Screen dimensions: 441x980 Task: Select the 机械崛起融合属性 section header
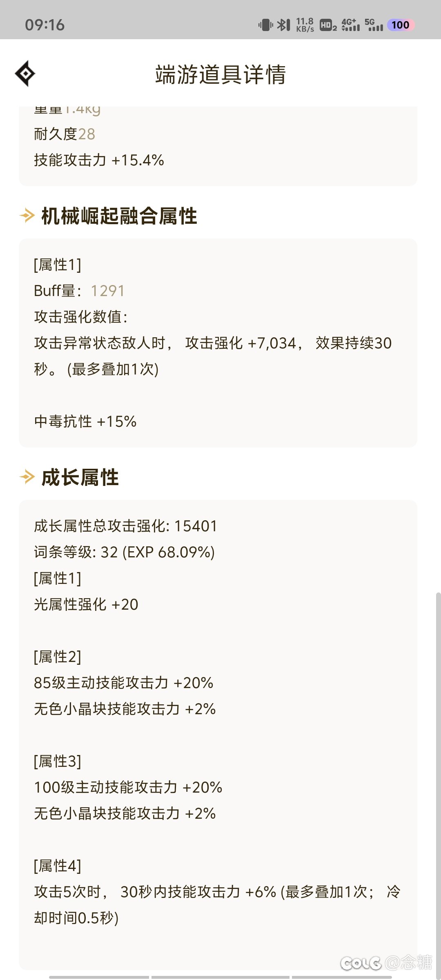[119, 216]
